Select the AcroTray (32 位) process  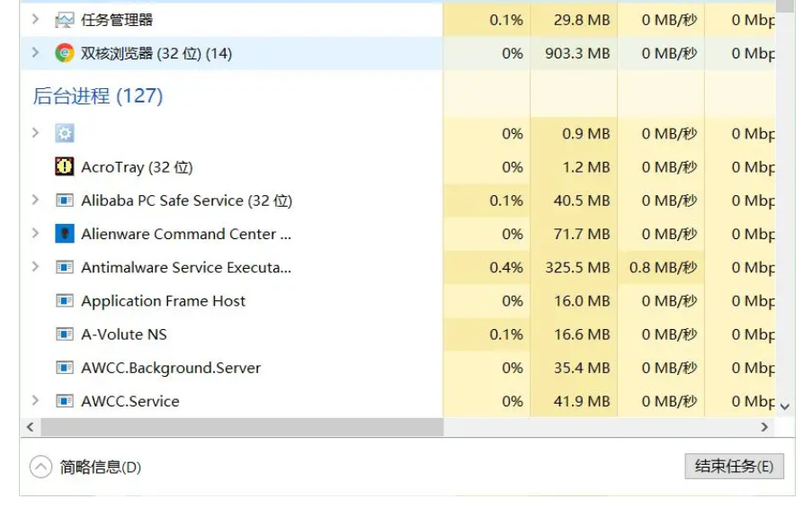(x=137, y=167)
